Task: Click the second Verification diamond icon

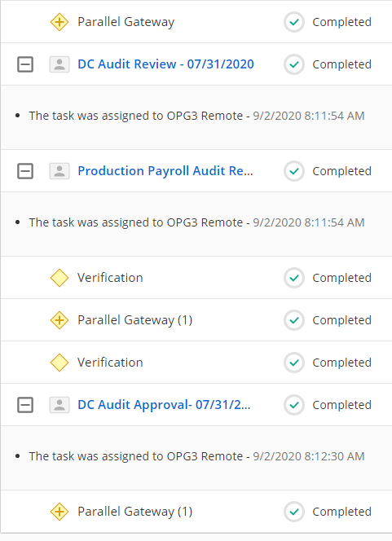Action: coord(59,363)
